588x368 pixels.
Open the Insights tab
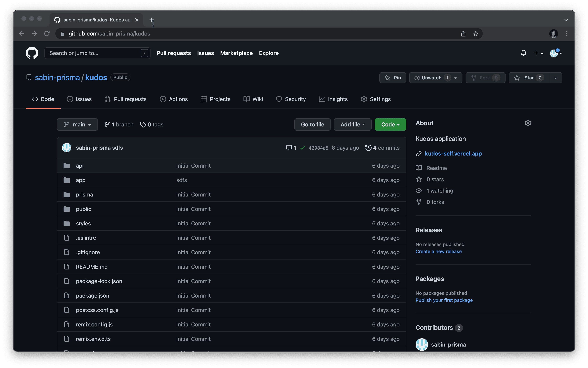(333, 99)
